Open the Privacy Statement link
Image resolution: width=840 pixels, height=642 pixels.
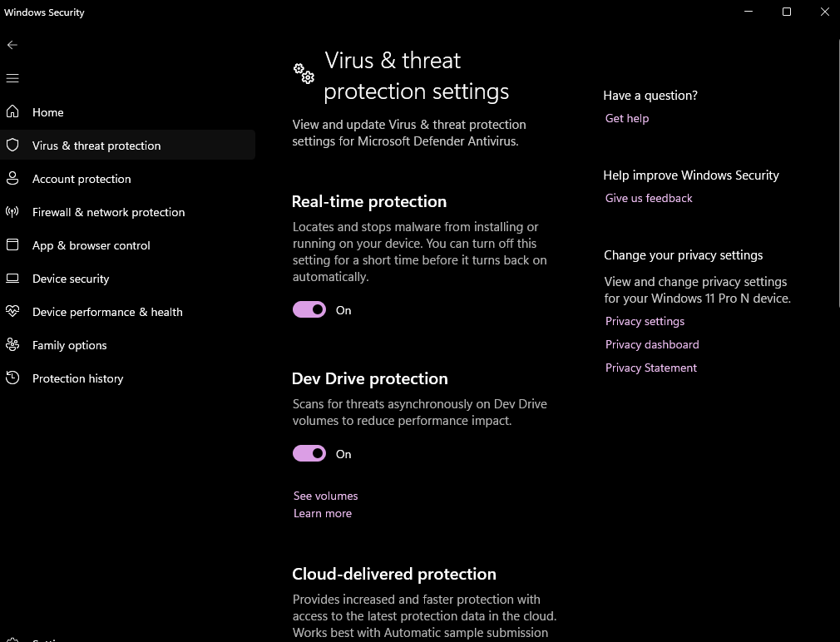coord(650,368)
